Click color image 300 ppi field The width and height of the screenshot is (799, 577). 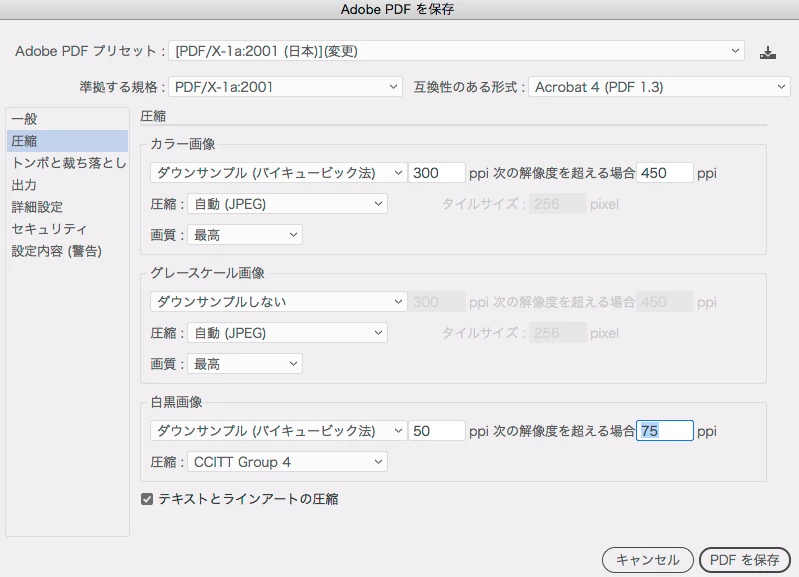437,173
